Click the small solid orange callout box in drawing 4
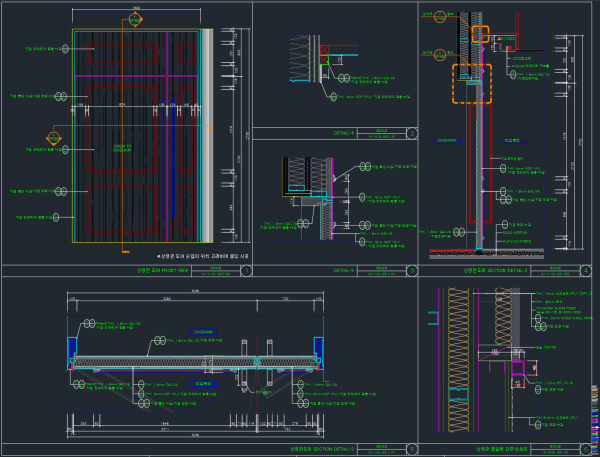The width and height of the screenshot is (600, 457). tap(480, 34)
